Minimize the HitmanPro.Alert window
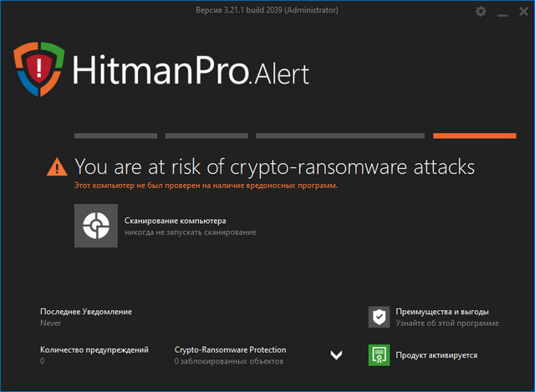The height and width of the screenshot is (392, 535). pyautogui.click(x=502, y=12)
